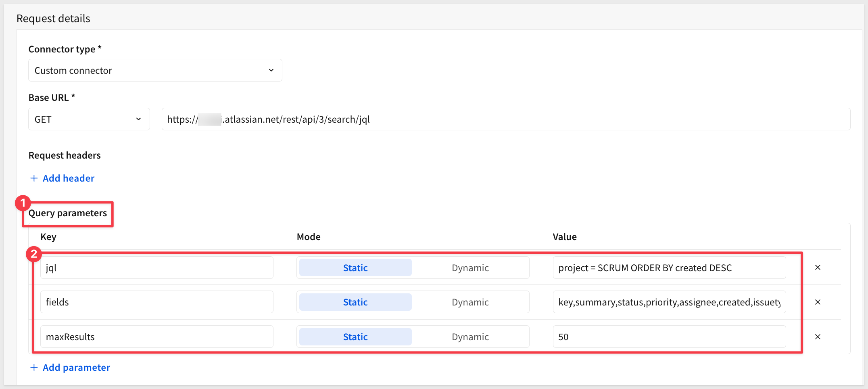Set fields parameter mode to Dynamic

[470, 302]
